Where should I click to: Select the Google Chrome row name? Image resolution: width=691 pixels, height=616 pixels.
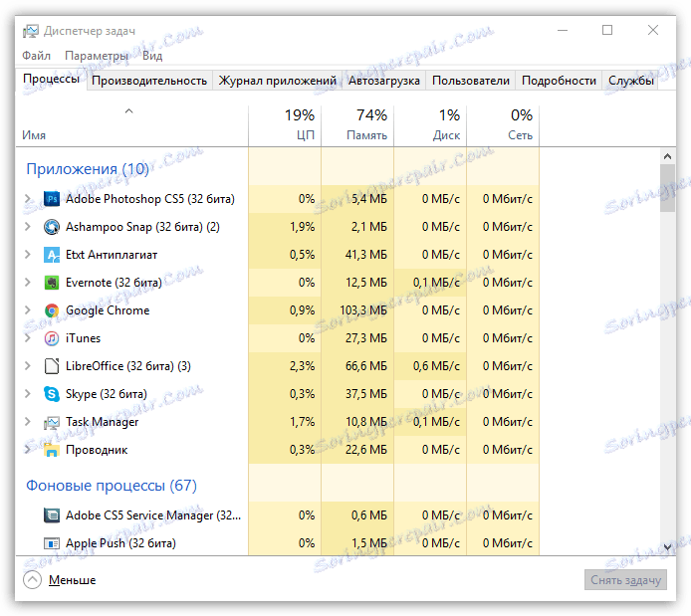coord(108,310)
